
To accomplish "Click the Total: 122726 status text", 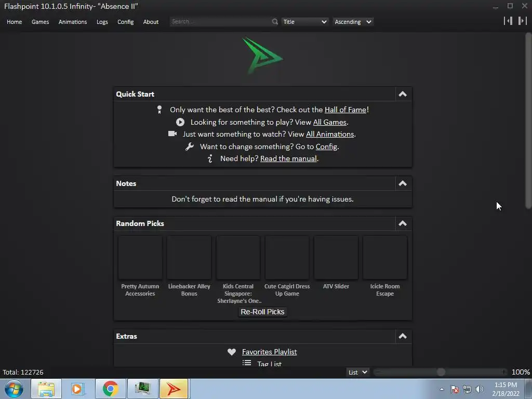I will 23,372.
